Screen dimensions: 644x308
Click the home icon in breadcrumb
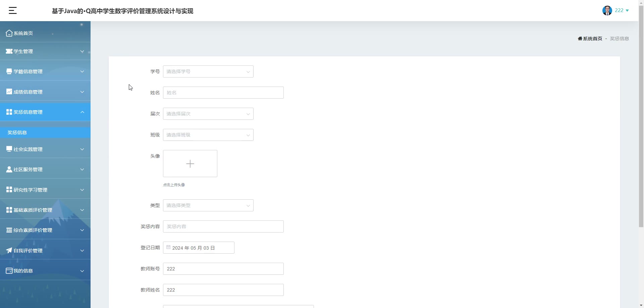[x=580, y=39]
